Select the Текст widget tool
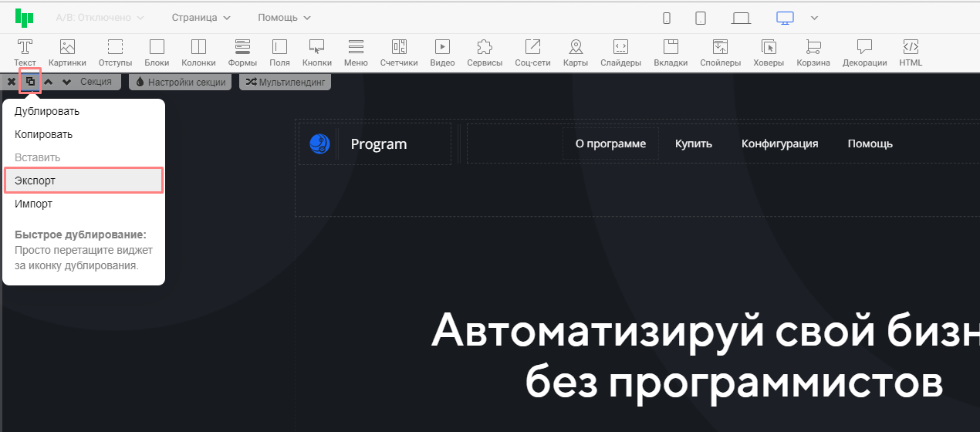Screen dimensions: 980x432 coord(25,52)
